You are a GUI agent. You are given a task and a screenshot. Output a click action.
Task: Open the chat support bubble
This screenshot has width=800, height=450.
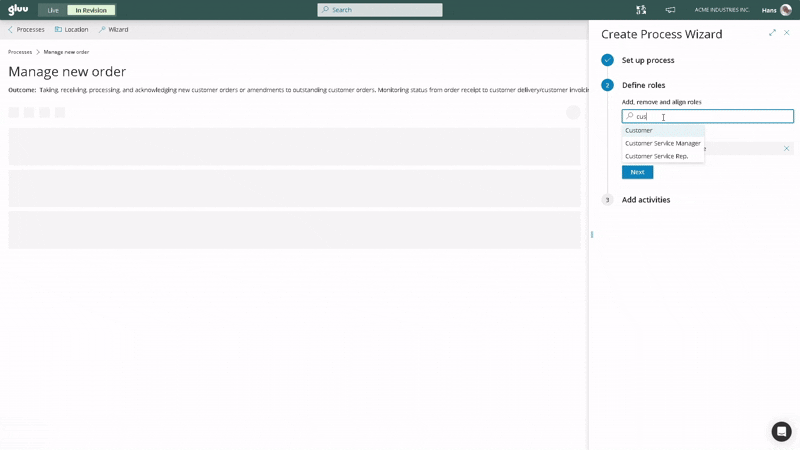781,431
